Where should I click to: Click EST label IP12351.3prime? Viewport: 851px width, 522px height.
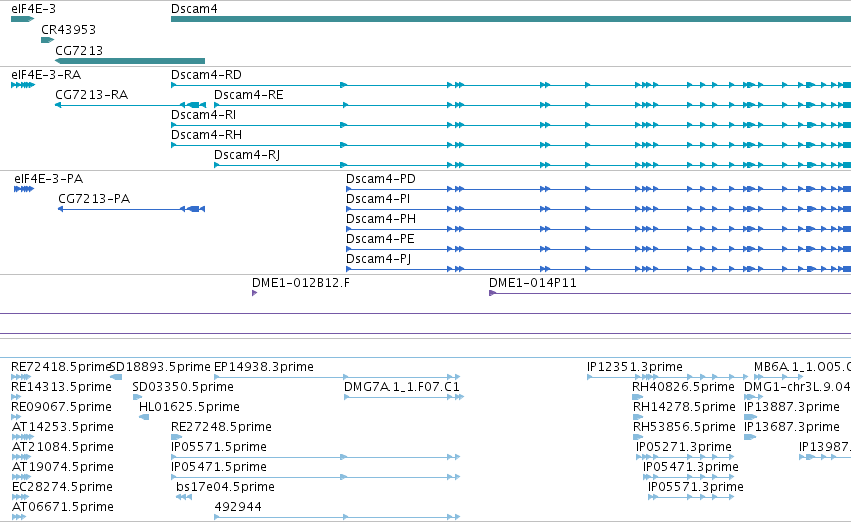[634, 367]
